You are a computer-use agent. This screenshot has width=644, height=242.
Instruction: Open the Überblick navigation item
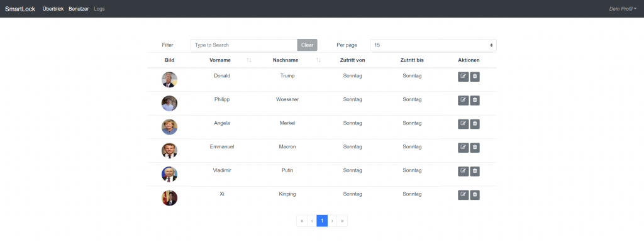coord(53,9)
